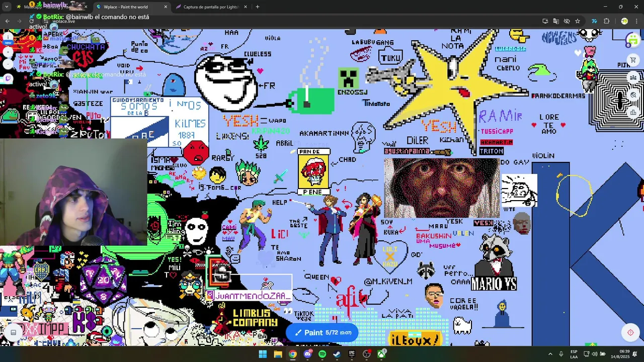The height and width of the screenshot is (362, 644).
Task: Go forward in browser history
Action: point(20,21)
